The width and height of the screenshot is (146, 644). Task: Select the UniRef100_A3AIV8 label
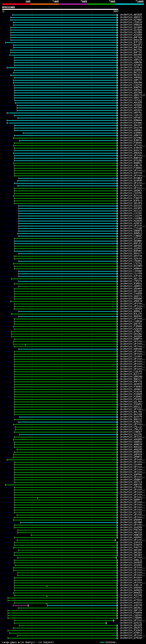pyautogui.click(x=131, y=605)
